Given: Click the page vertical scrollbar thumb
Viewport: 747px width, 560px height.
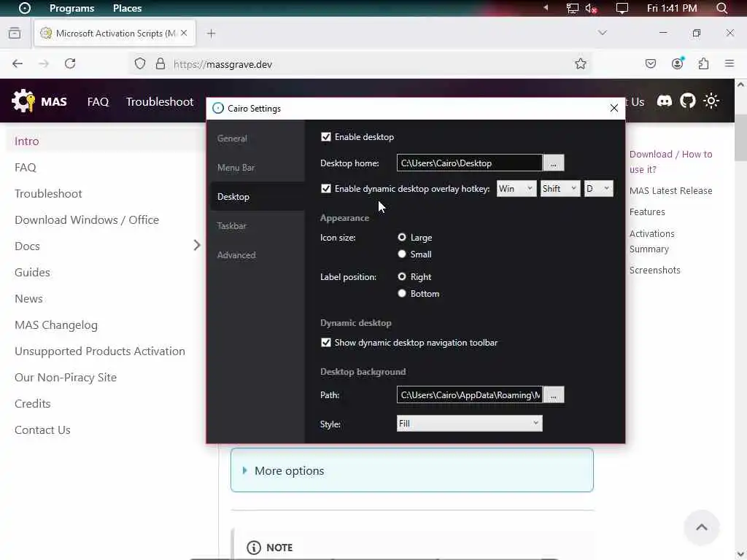Looking at the screenshot, I should (740, 137).
